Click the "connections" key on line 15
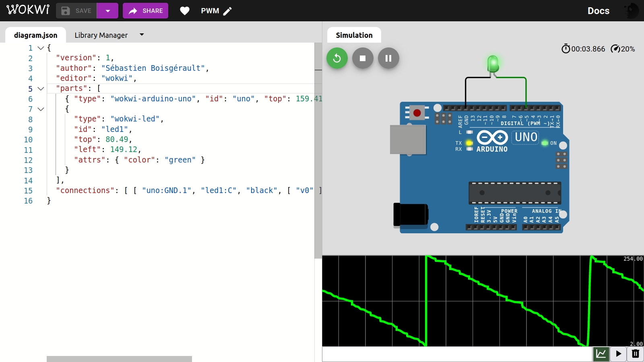Image resolution: width=644 pixels, height=362 pixels. click(85, 190)
